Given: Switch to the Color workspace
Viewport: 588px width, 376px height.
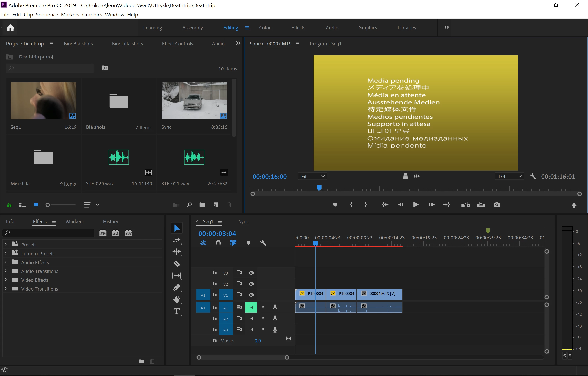Looking at the screenshot, I should 265,28.
